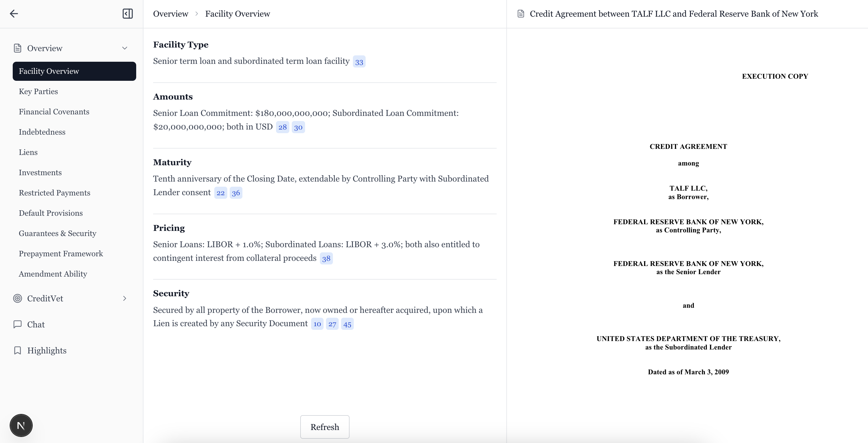This screenshot has width=868, height=443.
Task: Open Indebtedness section
Action: (42, 132)
